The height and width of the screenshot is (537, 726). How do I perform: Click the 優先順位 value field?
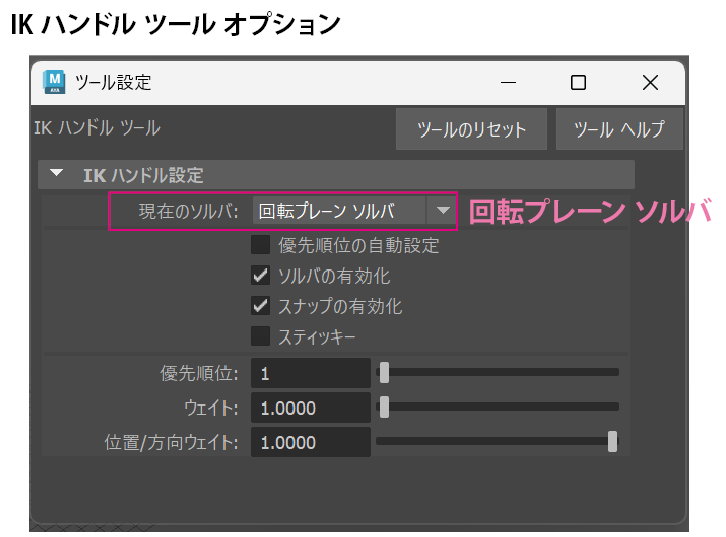[x=310, y=374]
